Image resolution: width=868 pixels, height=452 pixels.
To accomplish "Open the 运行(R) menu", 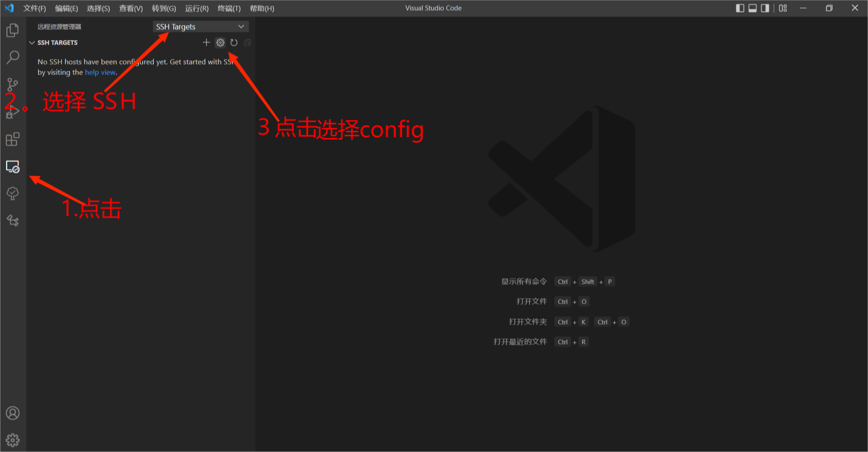I will pyautogui.click(x=197, y=8).
